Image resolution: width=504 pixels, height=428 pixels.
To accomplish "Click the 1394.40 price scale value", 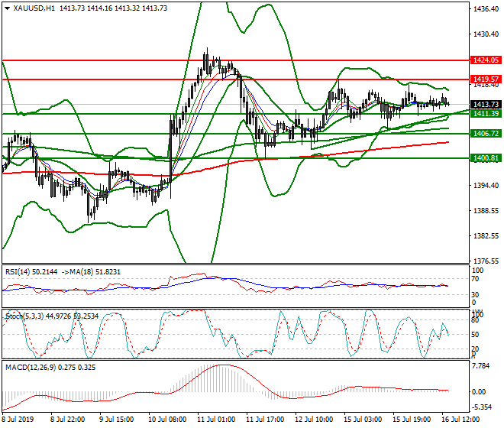I will point(486,186).
